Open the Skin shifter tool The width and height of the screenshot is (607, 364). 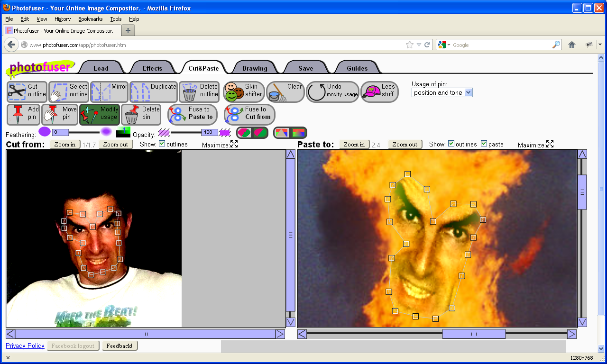(243, 92)
